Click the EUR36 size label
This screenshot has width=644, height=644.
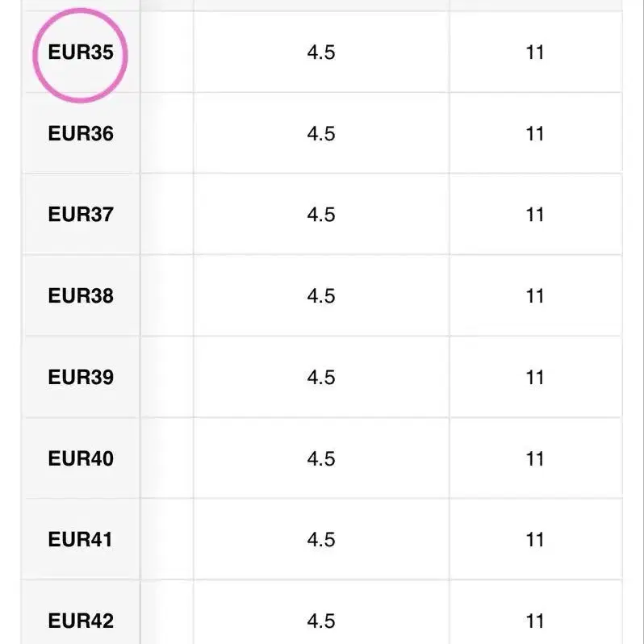81,133
